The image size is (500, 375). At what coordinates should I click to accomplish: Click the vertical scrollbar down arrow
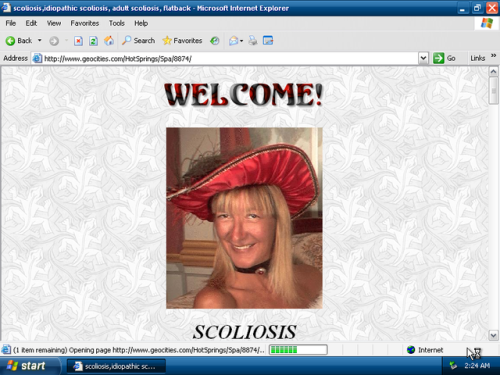[493, 335]
